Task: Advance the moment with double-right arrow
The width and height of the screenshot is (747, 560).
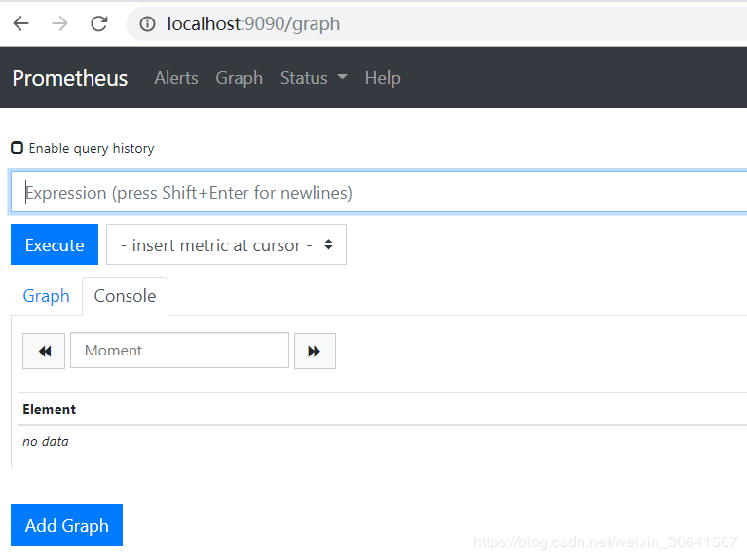Action: (314, 351)
